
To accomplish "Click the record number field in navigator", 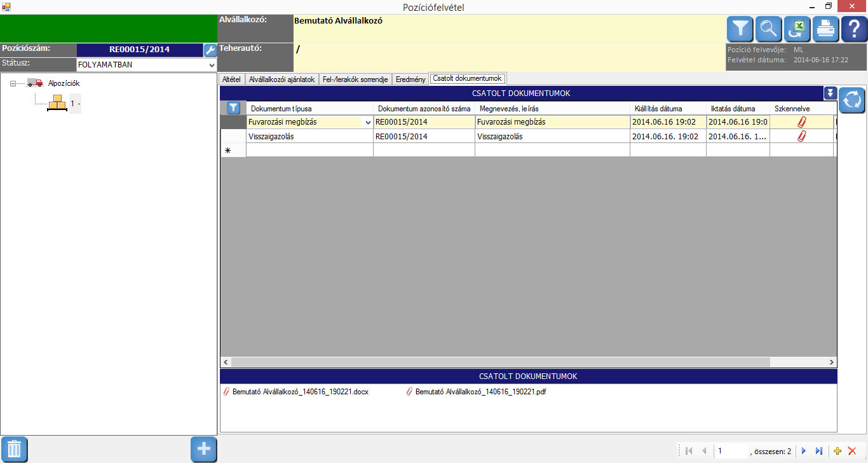I will click(x=731, y=451).
